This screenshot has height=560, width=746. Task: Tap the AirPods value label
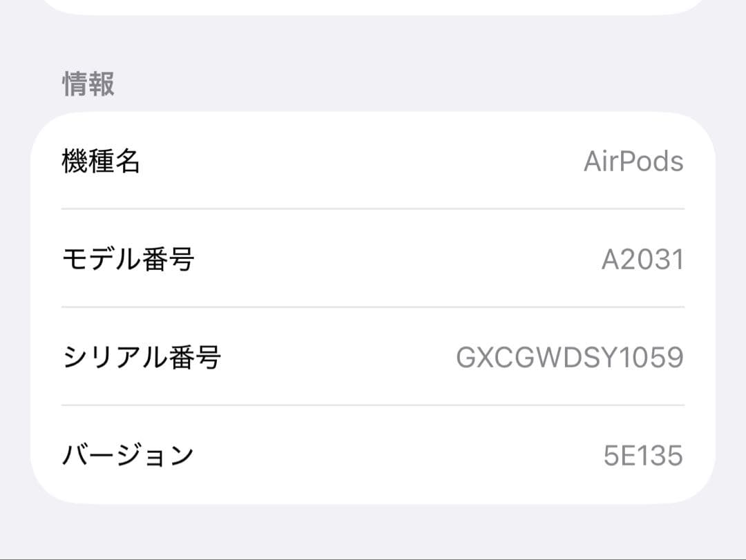point(632,162)
